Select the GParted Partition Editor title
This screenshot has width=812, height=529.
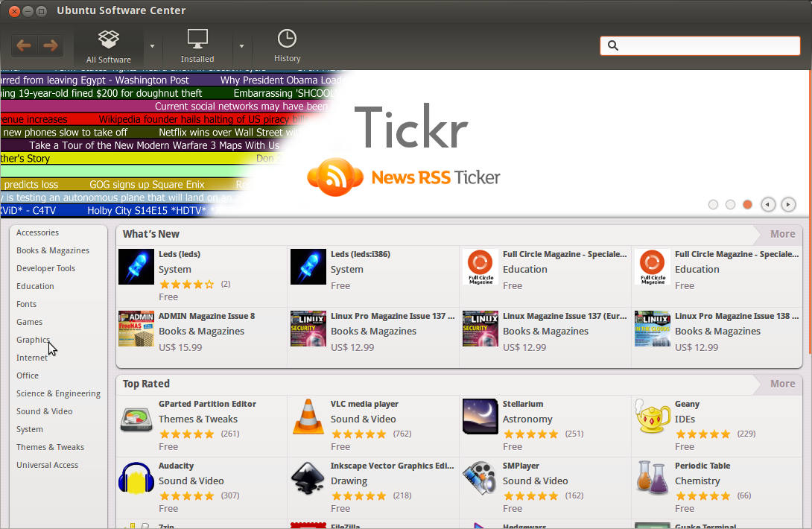[x=207, y=404]
